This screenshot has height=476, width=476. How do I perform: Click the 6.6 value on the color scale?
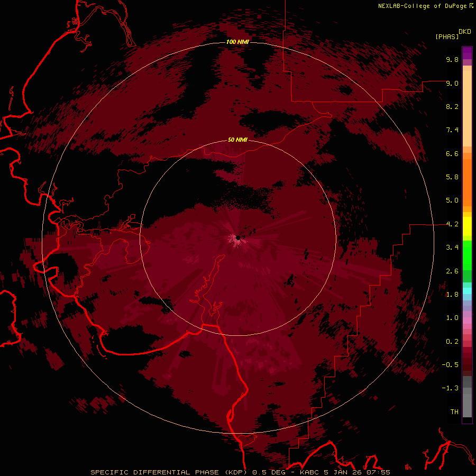click(x=452, y=153)
